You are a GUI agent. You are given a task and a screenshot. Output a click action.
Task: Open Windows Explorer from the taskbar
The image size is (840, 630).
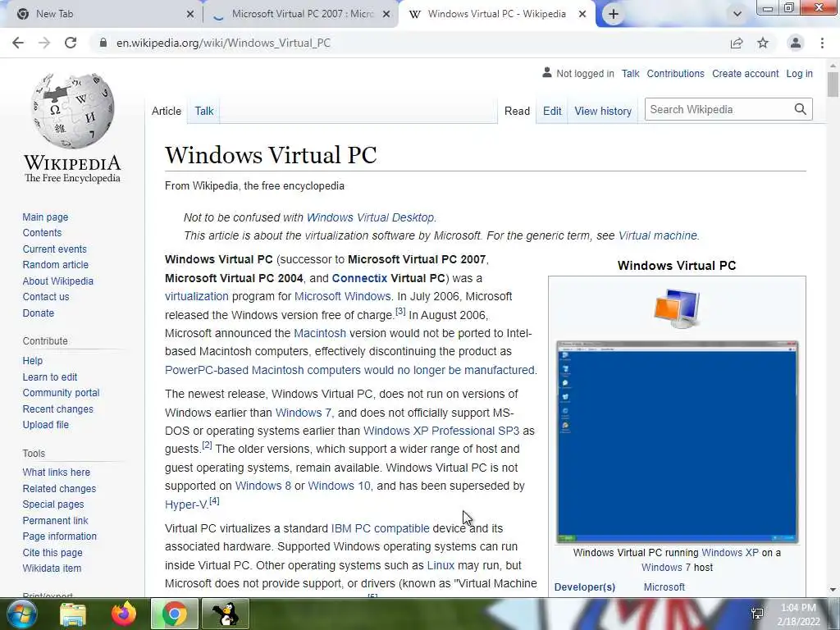click(x=73, y=614)
